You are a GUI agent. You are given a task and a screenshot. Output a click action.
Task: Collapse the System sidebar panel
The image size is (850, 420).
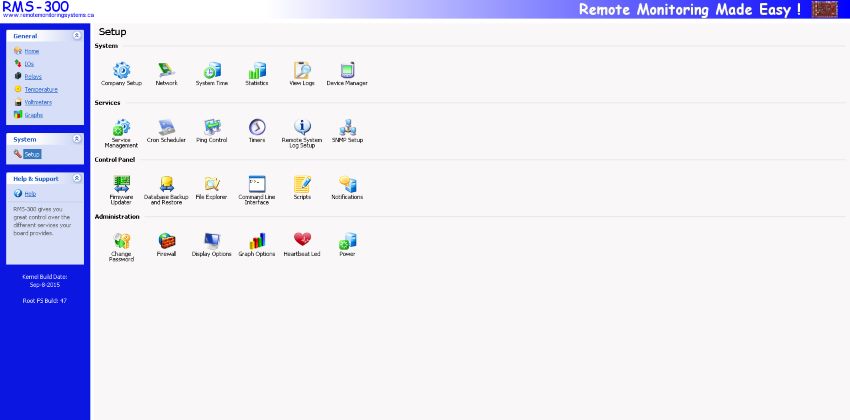point(77,140)
